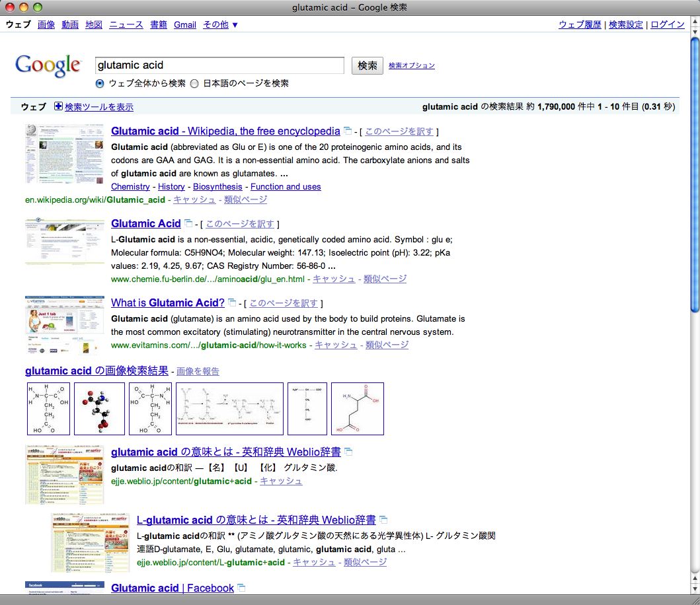Open the Function and uses sublink
The image size is (700, 605).
coord(286,186)
